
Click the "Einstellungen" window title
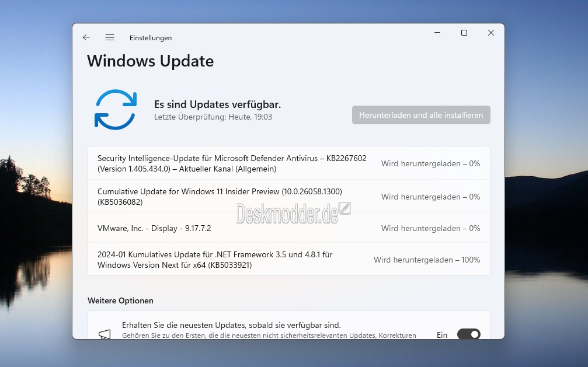[151, 38]
